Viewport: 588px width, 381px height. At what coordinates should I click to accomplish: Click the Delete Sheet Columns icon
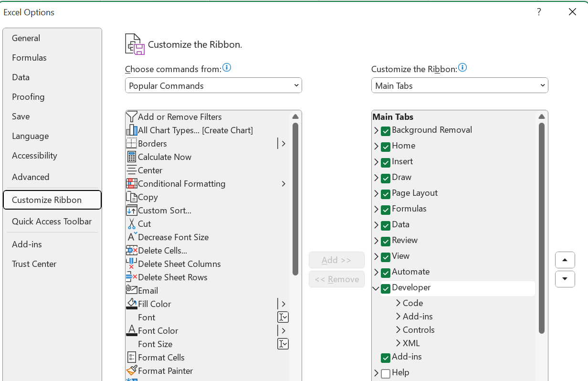tap(131, 264)
